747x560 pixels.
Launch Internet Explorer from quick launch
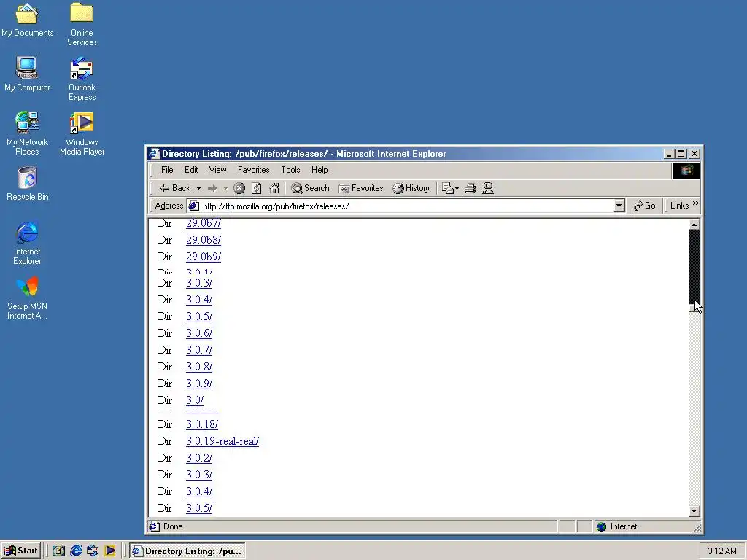[76, 551]
